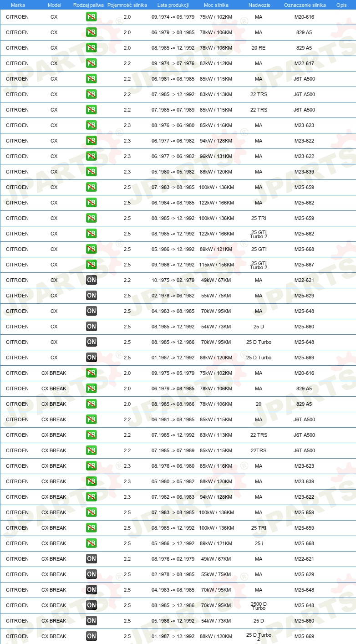Click the 25 i body cell

[259, 543]
